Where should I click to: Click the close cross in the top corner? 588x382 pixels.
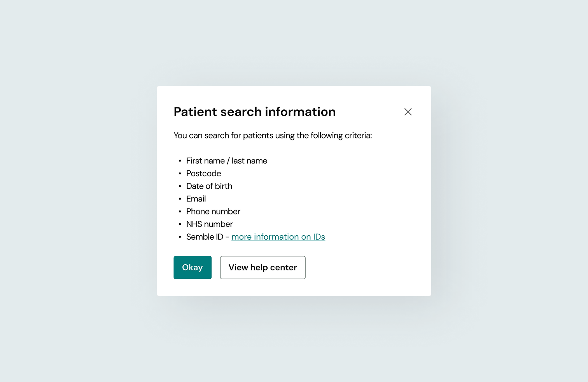pyautogui.click(x=408, y=112)
